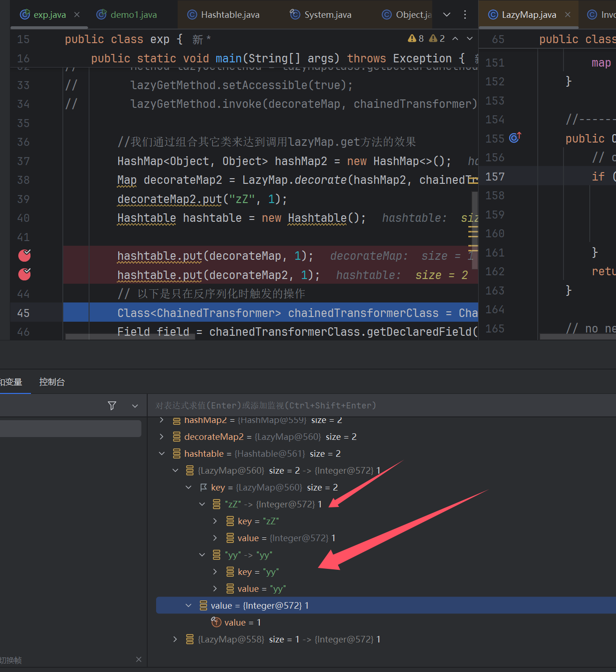Image resolution: width=616 pixels, height=672 pixels.
Task: Click the list icon next to decorateMap2 variable
Action: (x=177, y=437)
